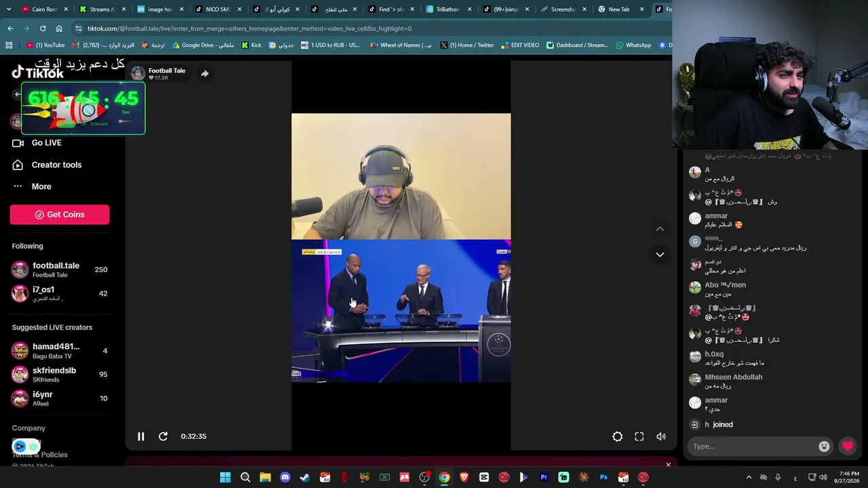Go to previous live with up chevron
Screen dimensions: 868x488
tap(660, 229)
